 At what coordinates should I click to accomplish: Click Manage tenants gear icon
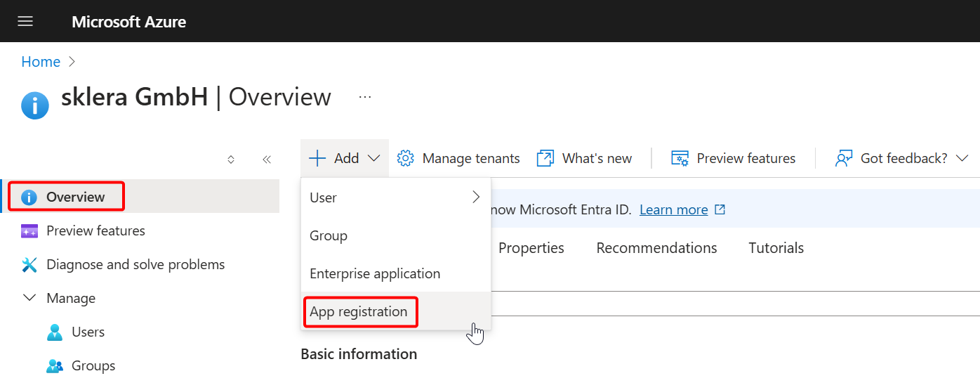(406, 158)
